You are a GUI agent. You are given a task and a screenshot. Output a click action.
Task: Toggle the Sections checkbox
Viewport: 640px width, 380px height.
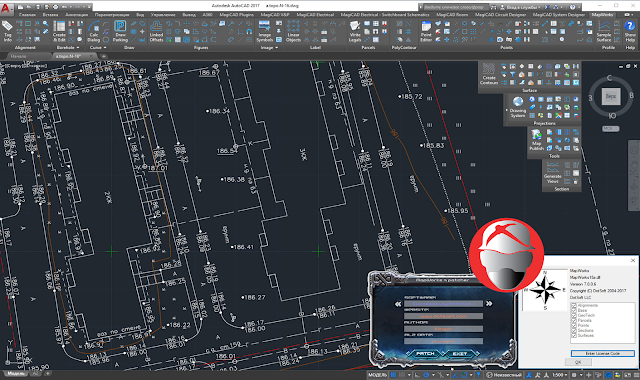click(x=574, y=330)
